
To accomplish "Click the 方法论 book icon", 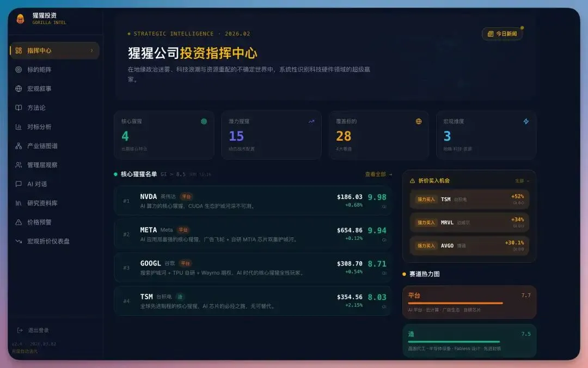I will click(19, 108).
